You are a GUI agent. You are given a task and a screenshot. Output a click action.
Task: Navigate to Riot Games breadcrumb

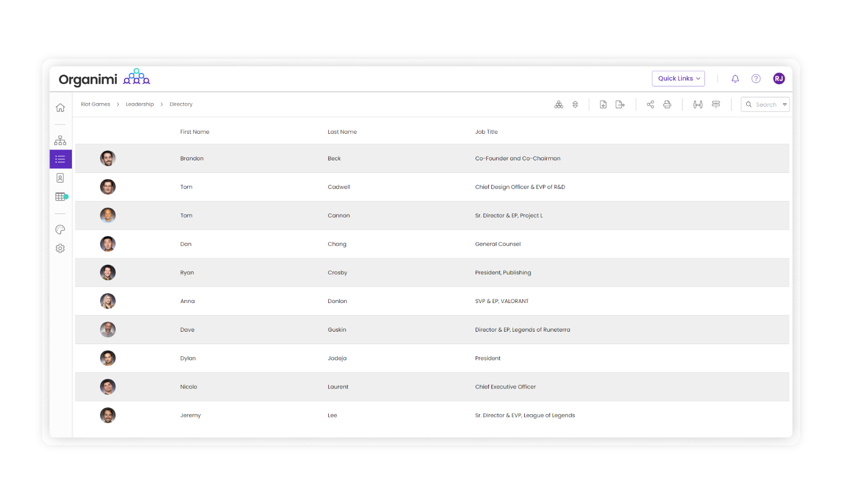pos(95,104)
